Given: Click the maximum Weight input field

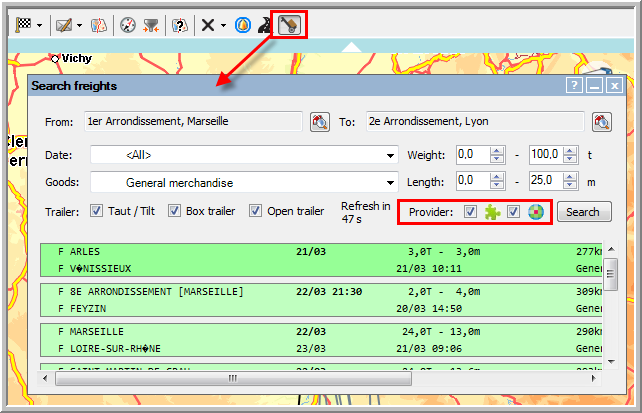Looking at the screenshot, I should point(545,155).
